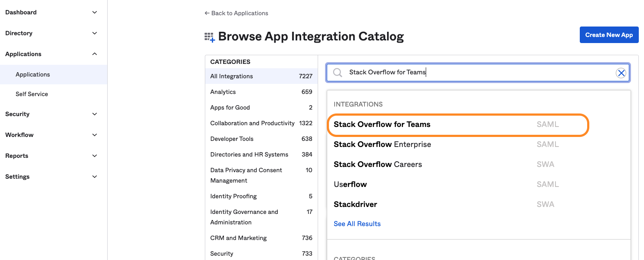Expand the Reports sidebar chevron
The image size is (644, 260).
[95, 156]
